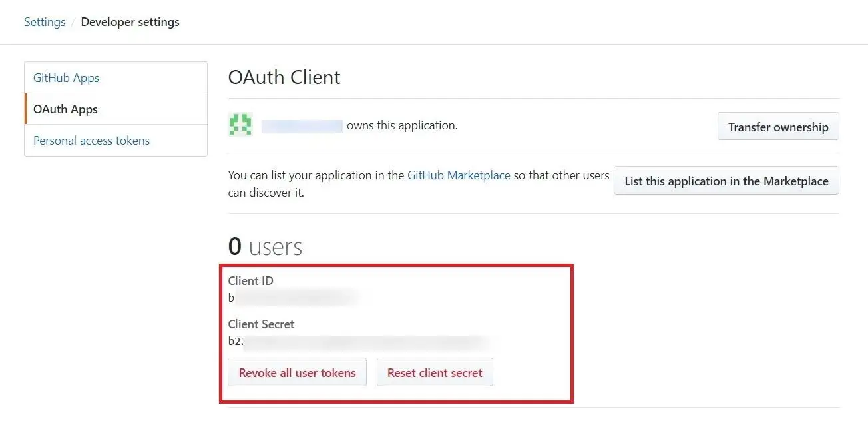This screenshot has width=868, height=421.
Task: Open the Settings breadcrumb link
Action: tap(44, 21)
